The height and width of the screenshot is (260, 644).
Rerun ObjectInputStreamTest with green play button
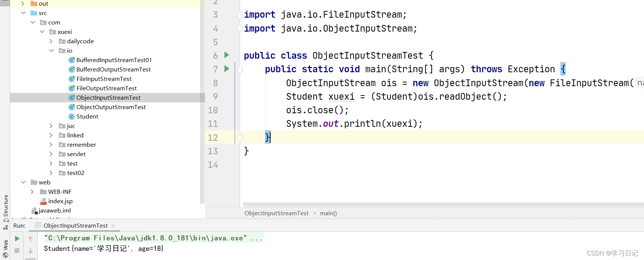pos(17,239)
